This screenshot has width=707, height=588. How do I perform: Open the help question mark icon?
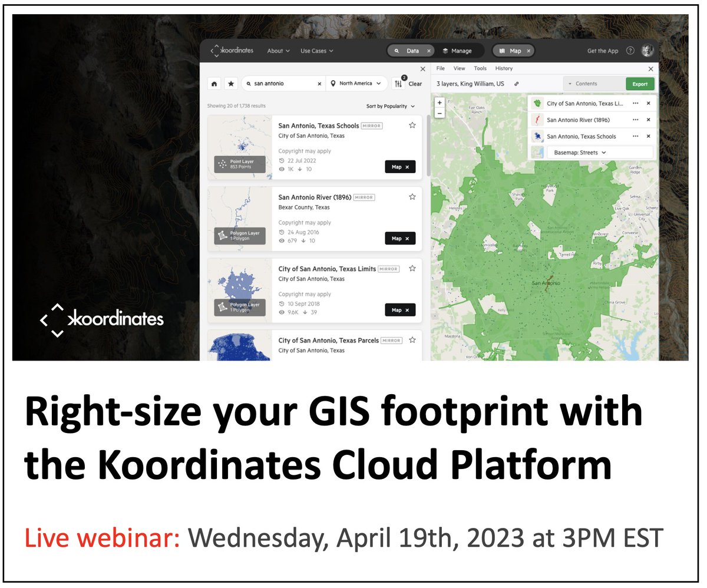(x=631, y=51)
